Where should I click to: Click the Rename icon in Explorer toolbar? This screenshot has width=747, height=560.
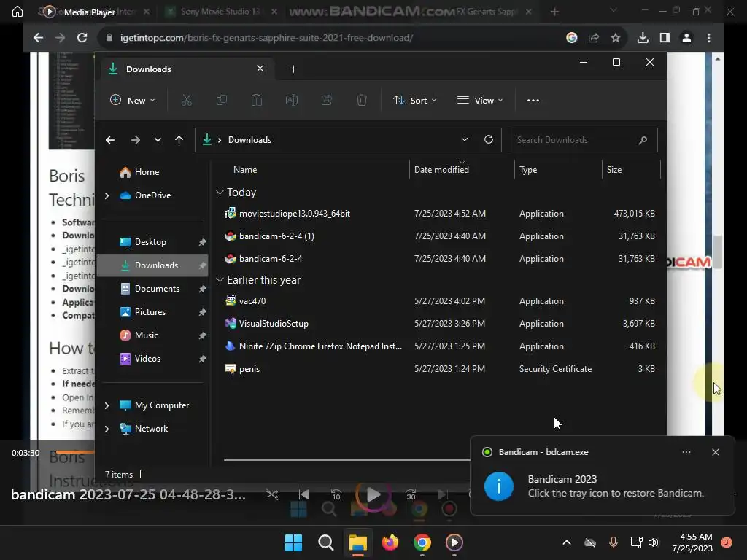pyautogui.click(x=292, y=100)
